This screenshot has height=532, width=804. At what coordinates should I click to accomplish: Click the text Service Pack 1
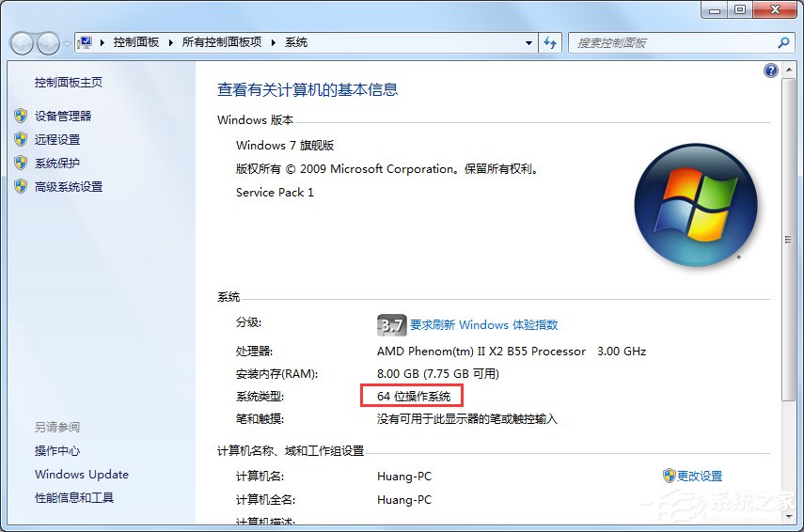275,192
